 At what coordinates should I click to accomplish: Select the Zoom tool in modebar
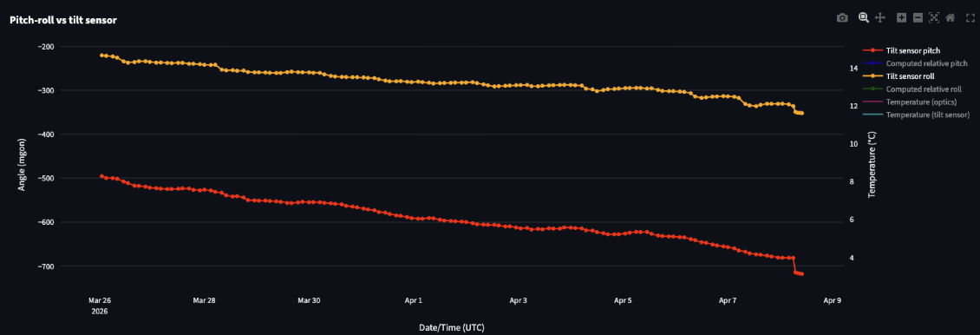click(x=864, y=18)
